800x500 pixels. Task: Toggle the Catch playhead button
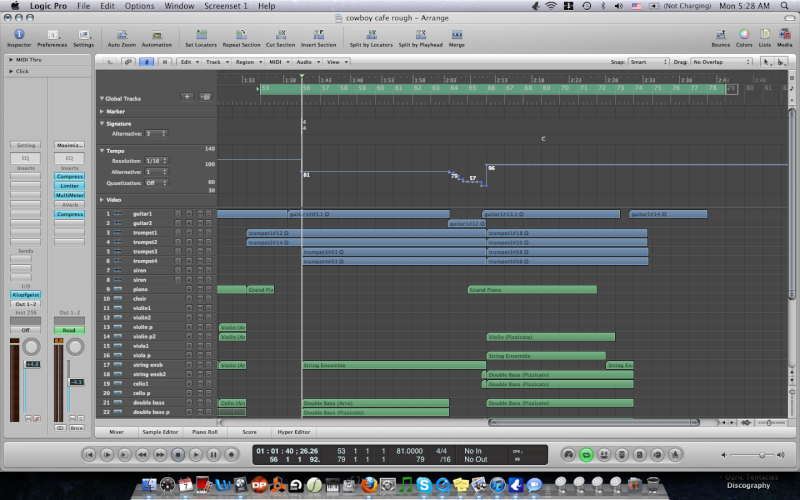146,62
